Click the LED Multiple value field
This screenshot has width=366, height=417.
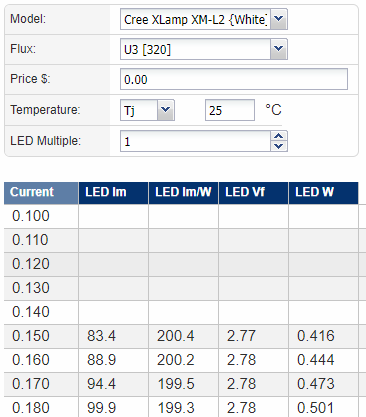coord(195,141)
